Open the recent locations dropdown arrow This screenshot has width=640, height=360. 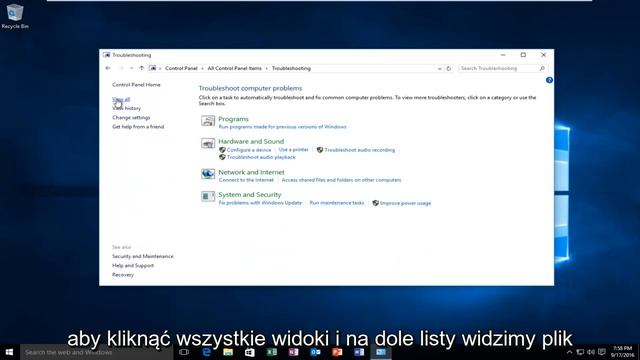click(x=131, y=68)
